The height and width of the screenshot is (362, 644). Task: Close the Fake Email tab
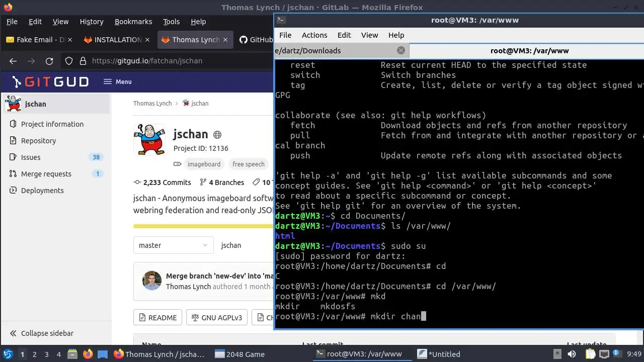coord(70,40)
